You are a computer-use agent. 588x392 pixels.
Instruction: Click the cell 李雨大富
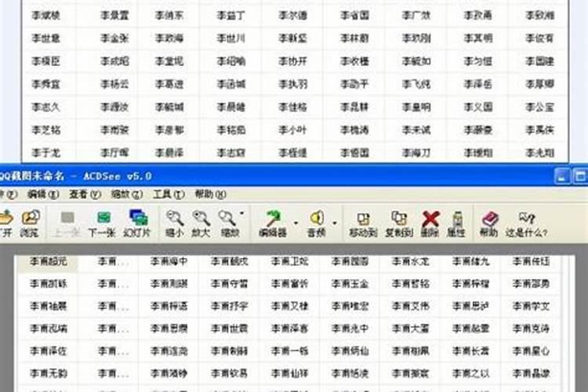[410, 328]
